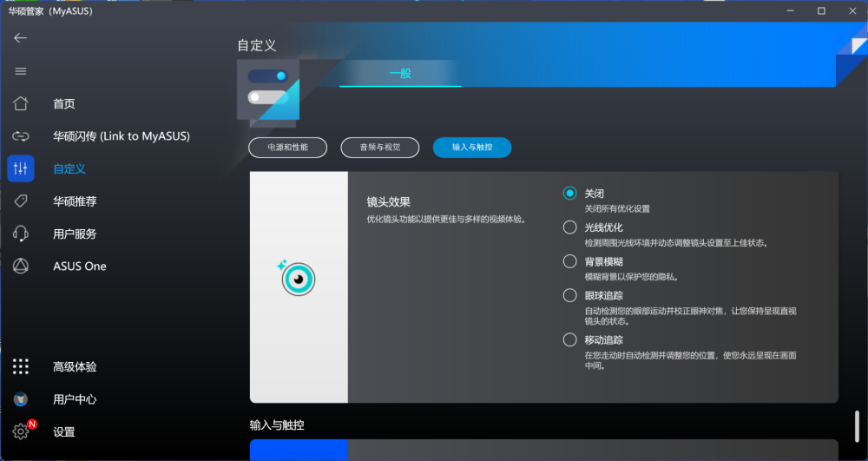Click the customize toggle switches illustration
Image resolution: width=868 pixels, height=461 pixels.
[x=268, y=90]
